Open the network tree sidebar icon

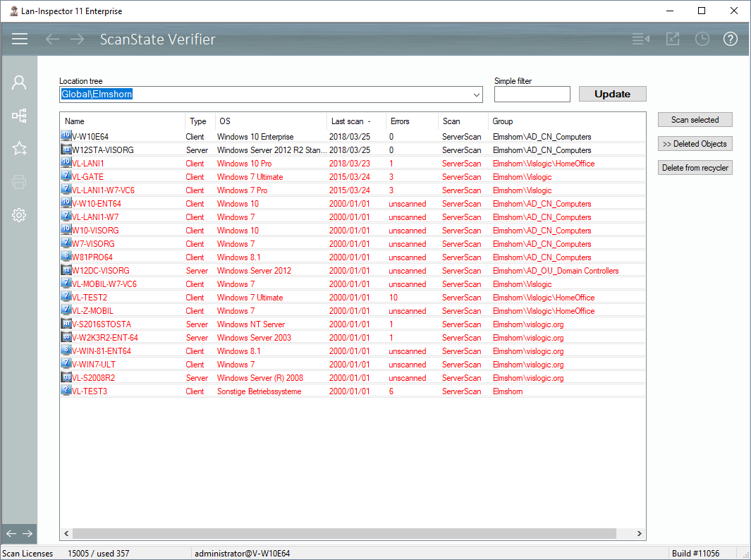pos(19,116)
